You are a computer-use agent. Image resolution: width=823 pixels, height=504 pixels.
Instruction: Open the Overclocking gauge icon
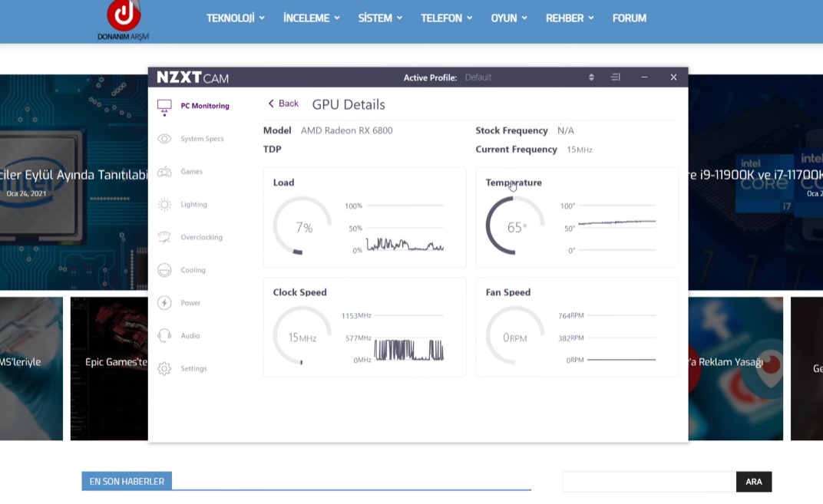point(164,237)
